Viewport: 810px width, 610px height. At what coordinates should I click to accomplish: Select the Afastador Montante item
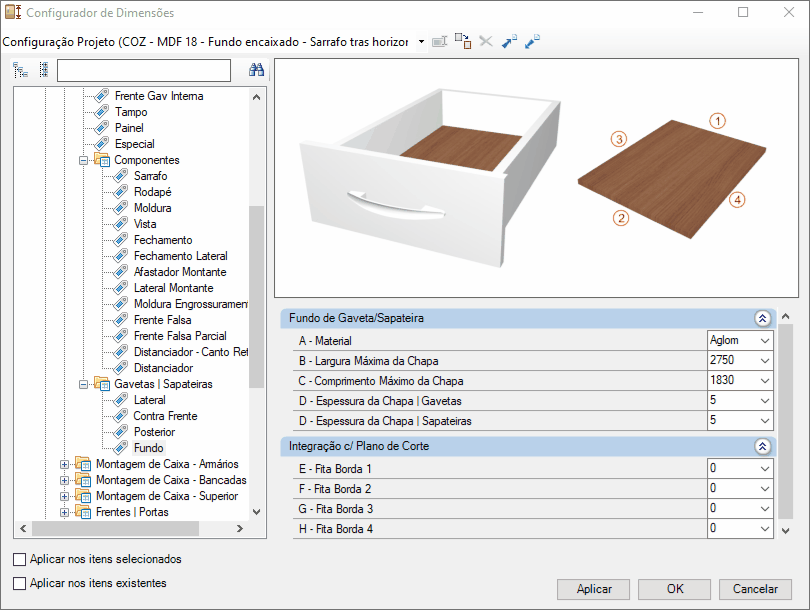pos(180,272)
